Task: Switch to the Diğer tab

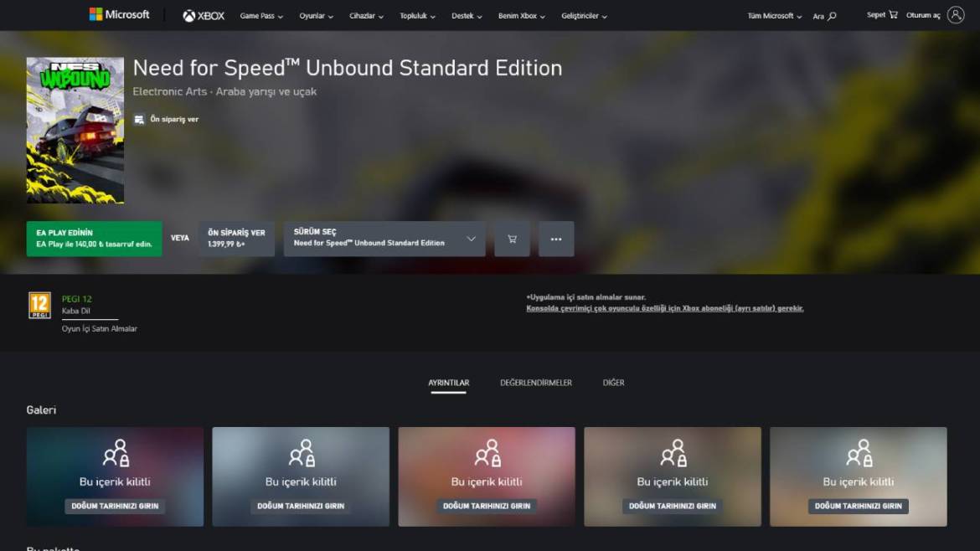Action: (613, 383)
